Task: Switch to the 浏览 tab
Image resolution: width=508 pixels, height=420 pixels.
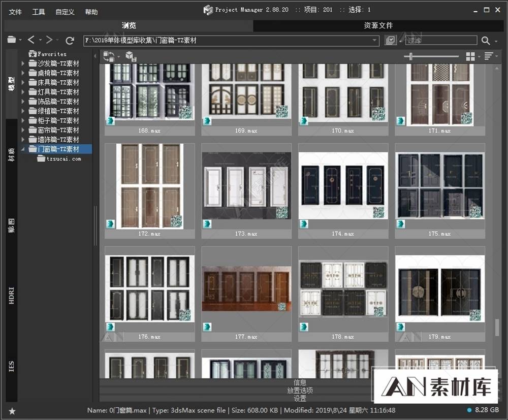Action: pos(129,25)
